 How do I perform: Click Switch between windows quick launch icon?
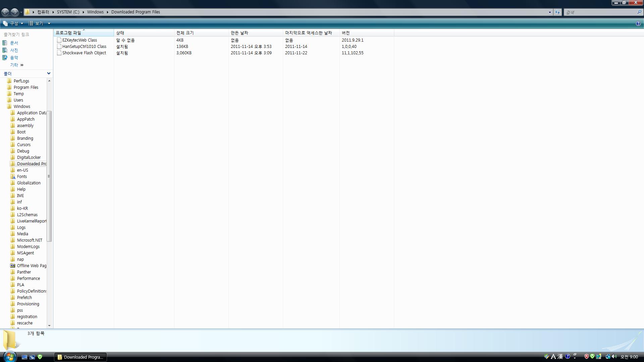32,357
